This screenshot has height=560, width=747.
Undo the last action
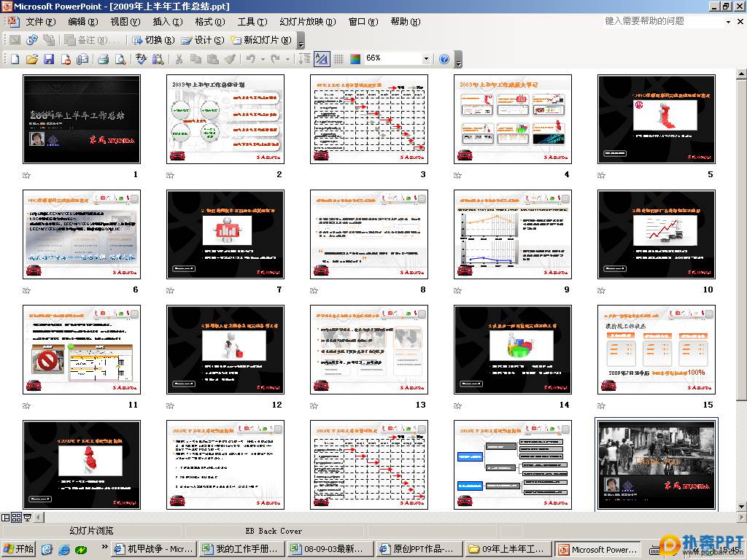(x=251, y=59)
